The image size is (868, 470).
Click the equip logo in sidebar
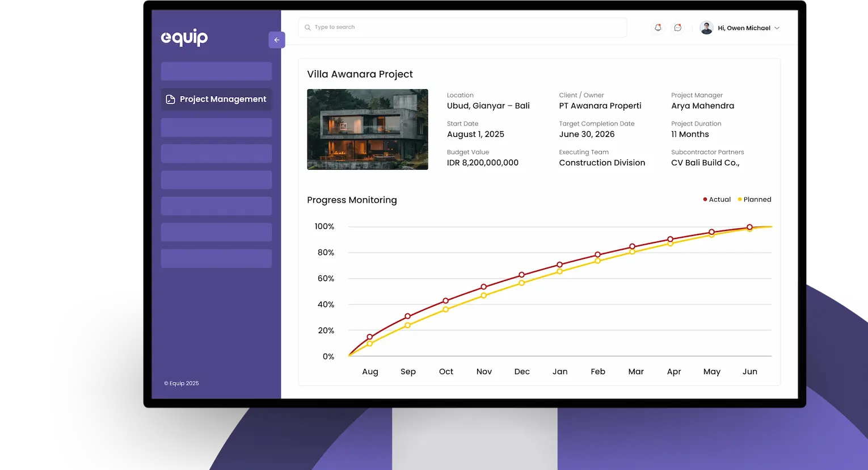click(x=184, y=37)
